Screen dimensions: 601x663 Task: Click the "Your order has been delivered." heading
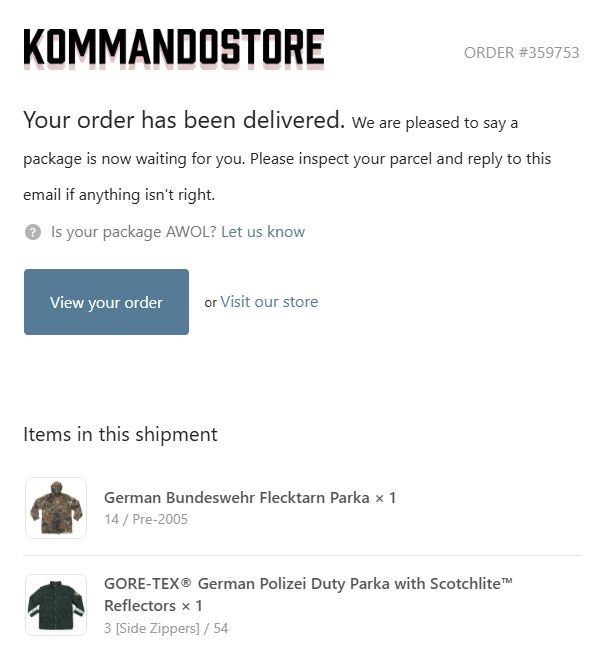pyautogui.click(x=184, y=121)
